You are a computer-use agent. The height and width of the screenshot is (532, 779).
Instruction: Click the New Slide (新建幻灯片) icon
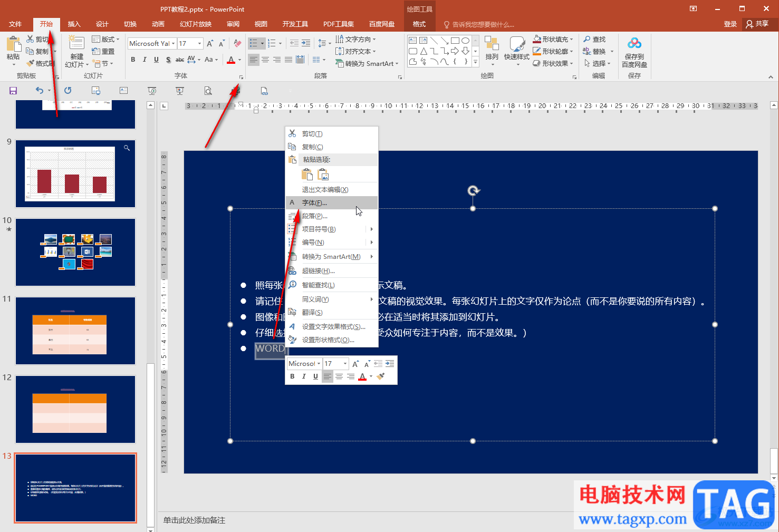[x=76, y=44]
